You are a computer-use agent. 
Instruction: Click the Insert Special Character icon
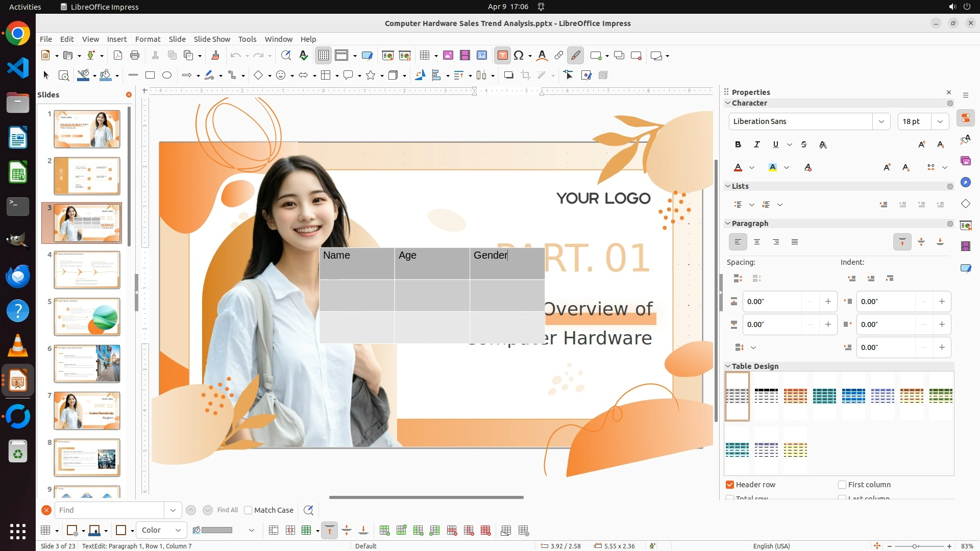(519, 56)
